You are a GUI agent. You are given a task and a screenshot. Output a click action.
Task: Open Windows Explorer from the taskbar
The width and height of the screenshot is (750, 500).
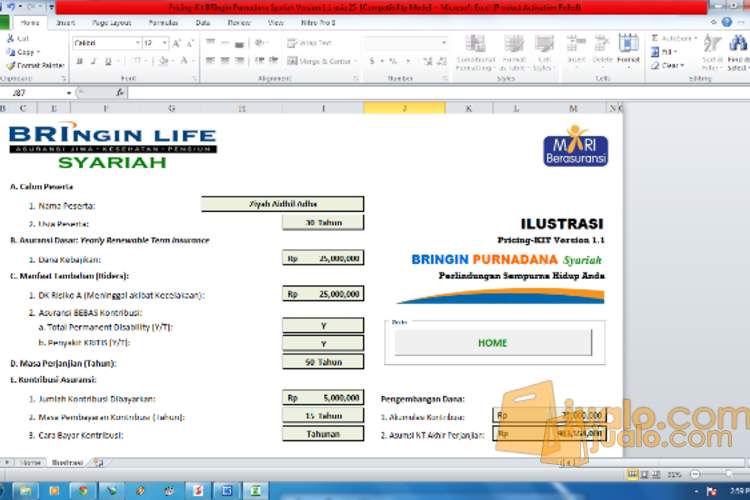(x=25, y=491)
